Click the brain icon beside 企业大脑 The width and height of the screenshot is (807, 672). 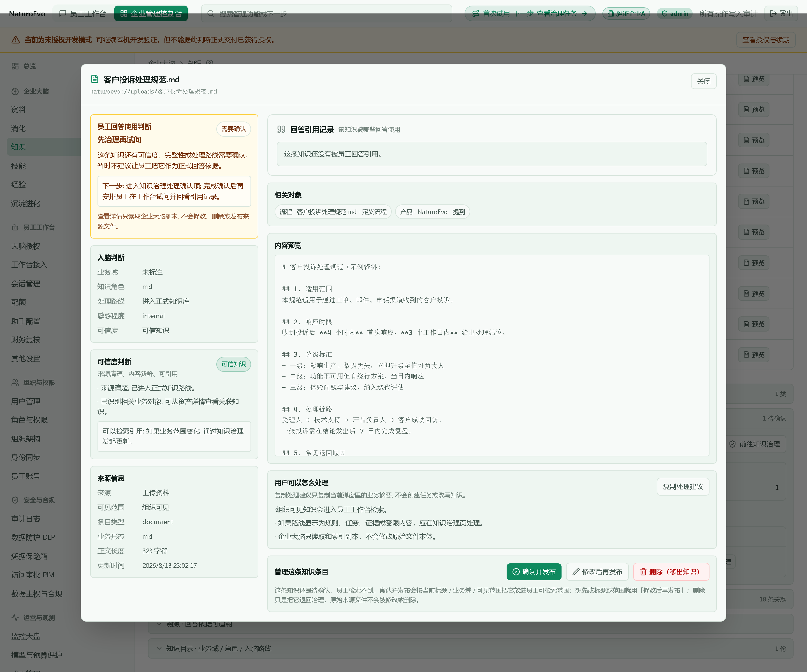coord(15,91)
